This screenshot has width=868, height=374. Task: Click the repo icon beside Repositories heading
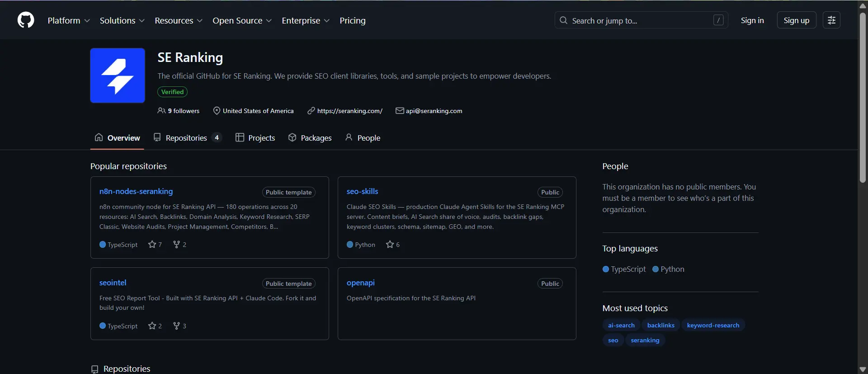pos(94,369)
